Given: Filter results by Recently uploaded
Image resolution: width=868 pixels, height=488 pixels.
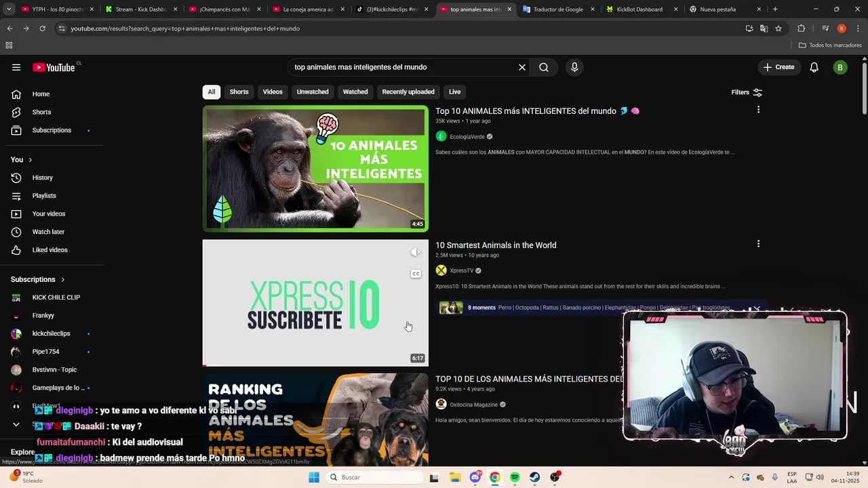Looking at the screenshot, I should (x=408, y=92).
